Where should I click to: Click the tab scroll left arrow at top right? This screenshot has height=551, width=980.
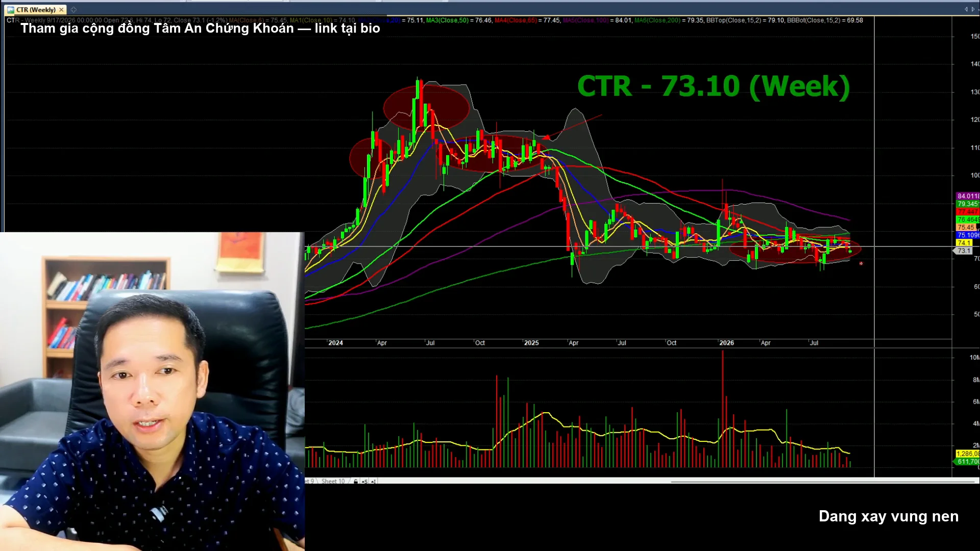(x=966, y=9)
